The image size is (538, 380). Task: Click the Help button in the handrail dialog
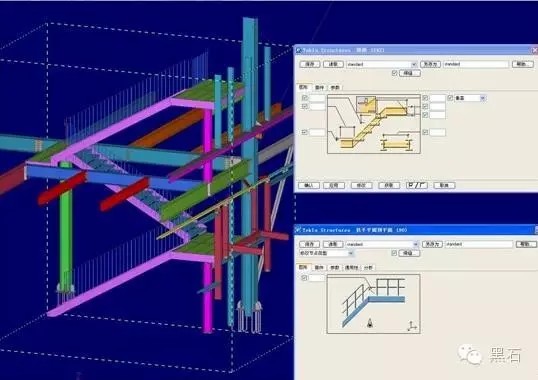pyautogui.click(x=526, y=244)
